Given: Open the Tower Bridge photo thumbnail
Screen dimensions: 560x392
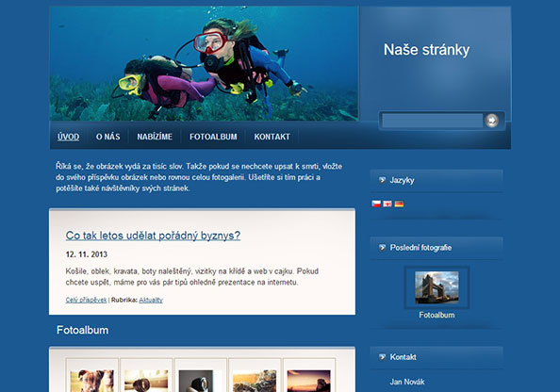Looking at the screenshot, I should pos(436,287).
